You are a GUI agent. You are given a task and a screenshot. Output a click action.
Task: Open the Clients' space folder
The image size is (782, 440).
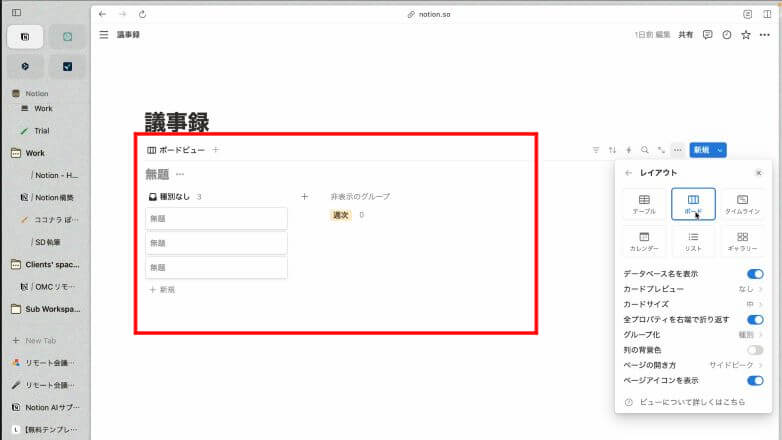click(x=45, y=264)
